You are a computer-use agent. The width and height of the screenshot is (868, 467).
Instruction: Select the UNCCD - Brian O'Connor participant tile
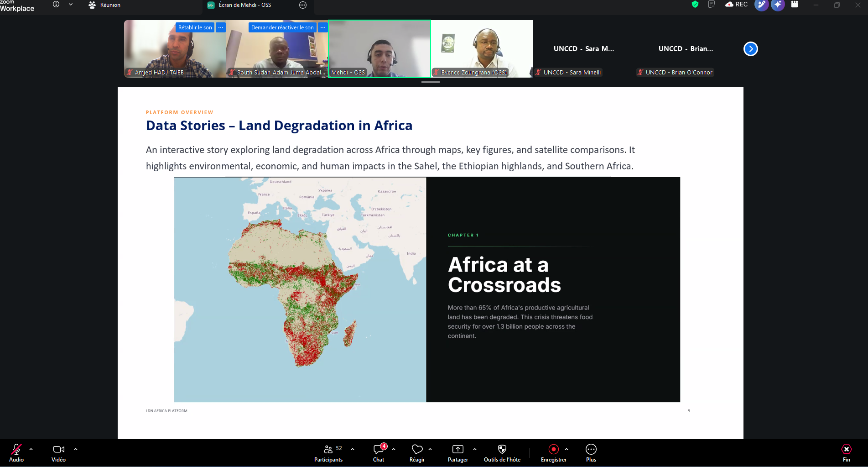686,49
